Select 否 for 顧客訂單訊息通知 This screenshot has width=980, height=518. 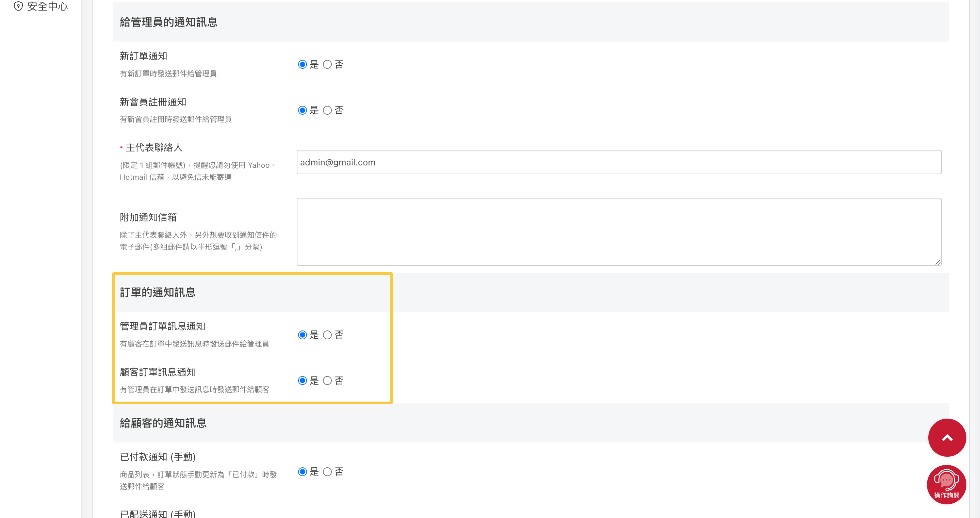327,381
